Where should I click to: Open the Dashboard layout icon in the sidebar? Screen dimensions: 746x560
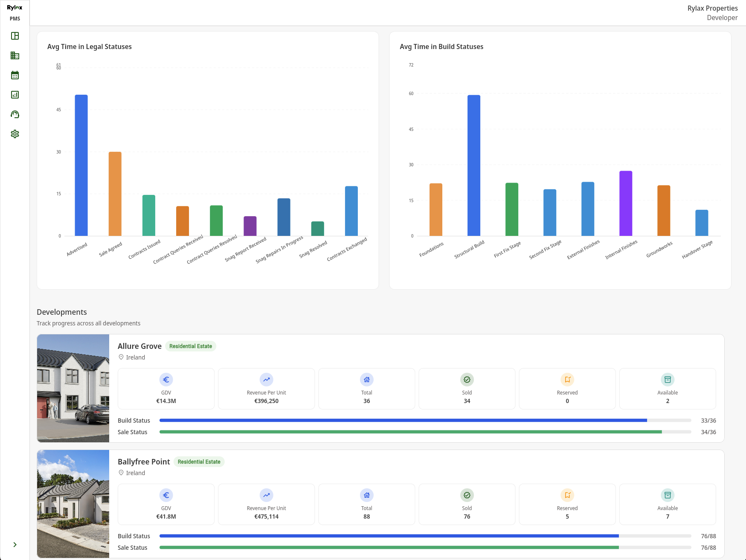coord(15,36)
